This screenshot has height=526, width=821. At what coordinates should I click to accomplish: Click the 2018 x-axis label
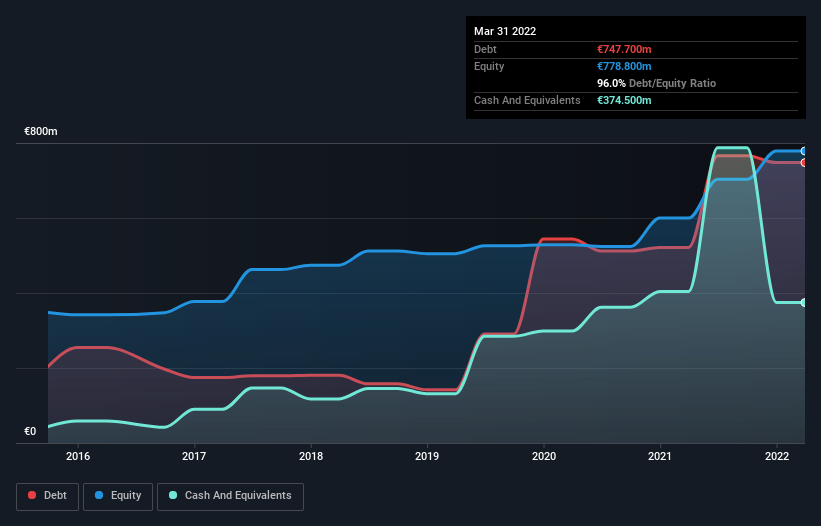(311, 456)
